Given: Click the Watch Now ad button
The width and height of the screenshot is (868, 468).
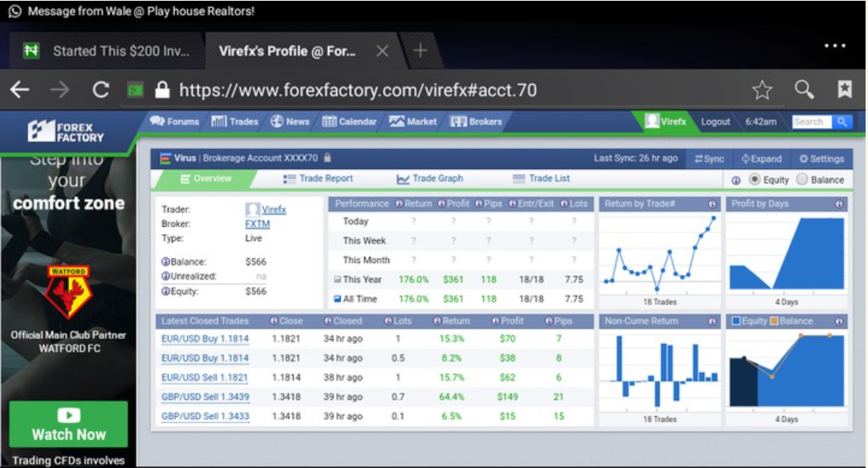Looking at the screenshot, I should pos(69,424).
